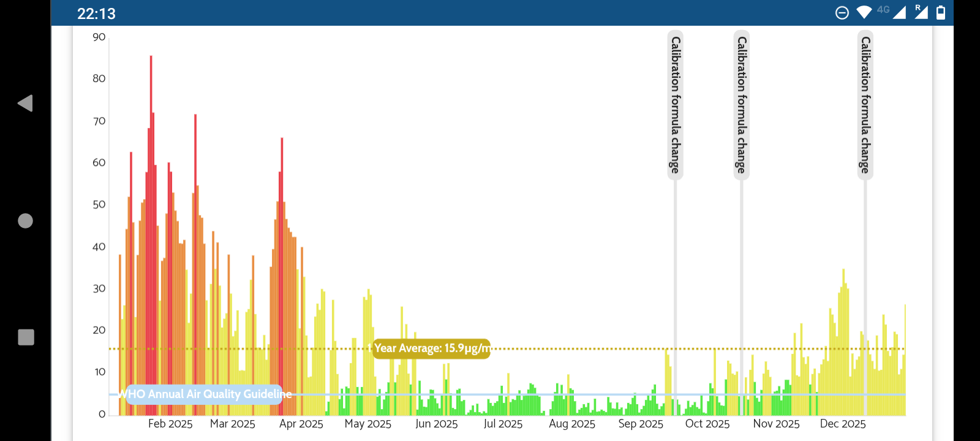Tap the Wi-Fi signal status icon

click(864, 13)
